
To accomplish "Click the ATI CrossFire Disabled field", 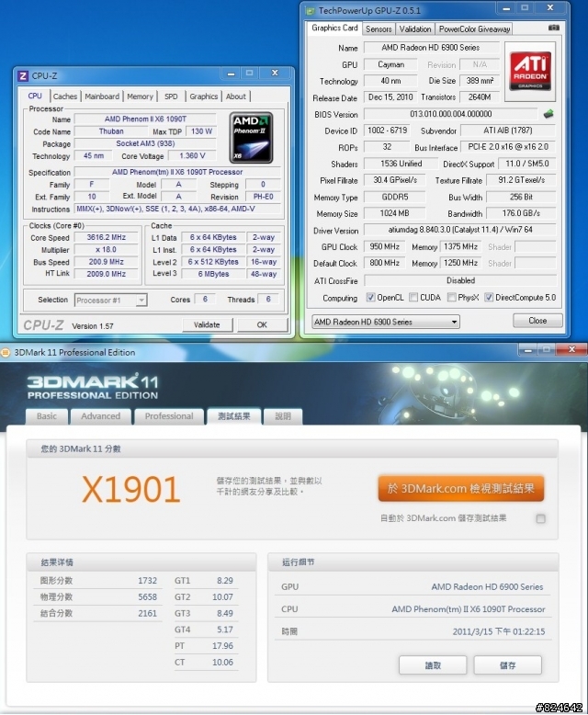I will click(460, 280).
